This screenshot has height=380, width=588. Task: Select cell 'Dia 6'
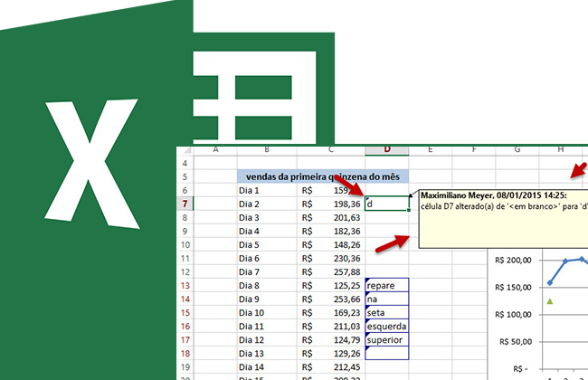click(267, 258)
